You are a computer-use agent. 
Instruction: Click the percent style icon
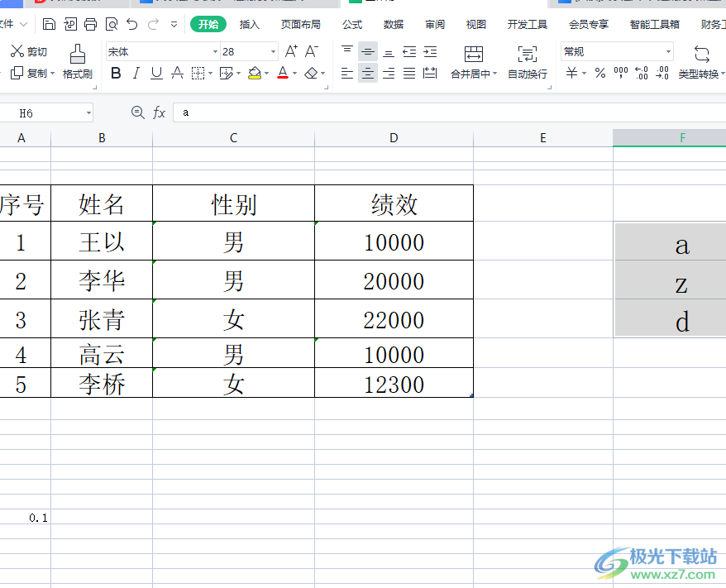tap(600, 73)
